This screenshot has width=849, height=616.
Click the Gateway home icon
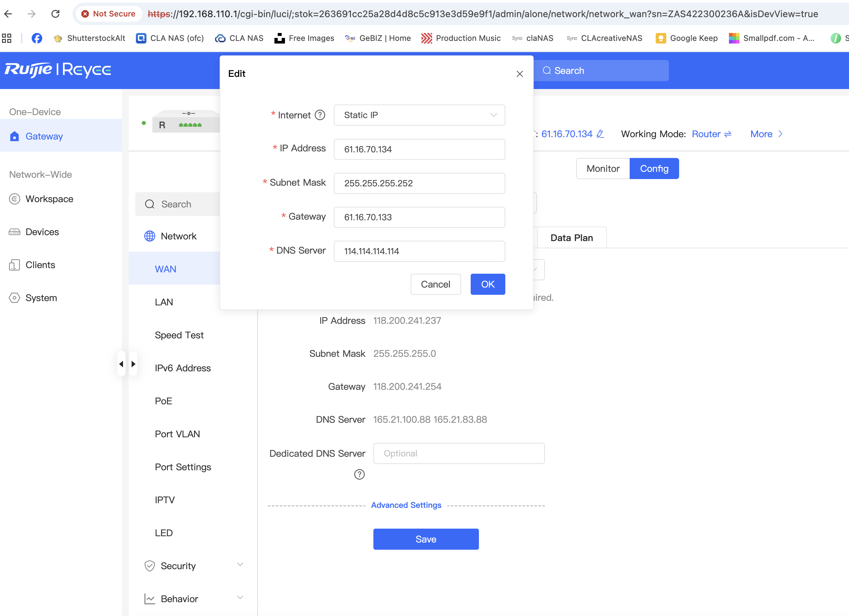pos(15,136)
